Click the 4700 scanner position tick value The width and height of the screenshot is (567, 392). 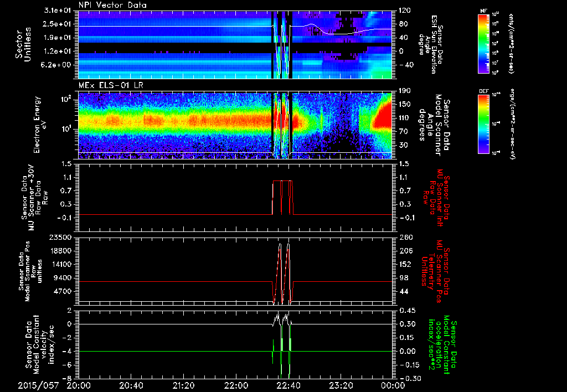click(62, 291)
